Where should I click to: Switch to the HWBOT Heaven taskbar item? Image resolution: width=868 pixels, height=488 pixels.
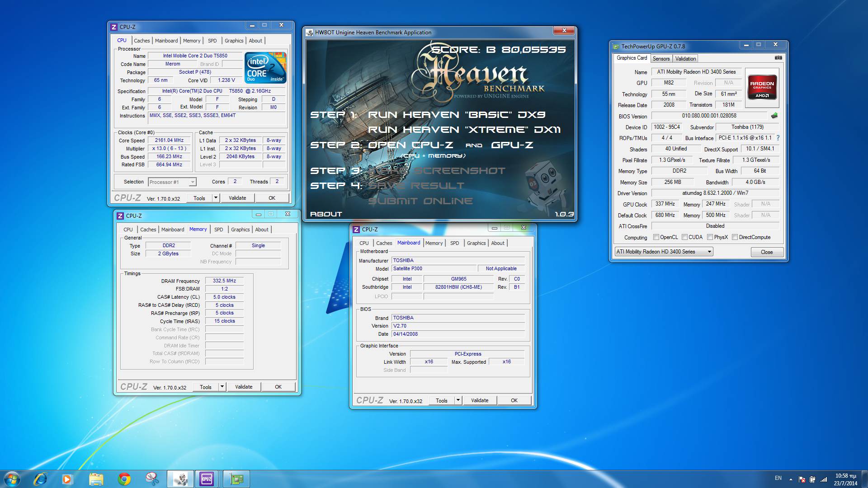[x=180, y=479]
